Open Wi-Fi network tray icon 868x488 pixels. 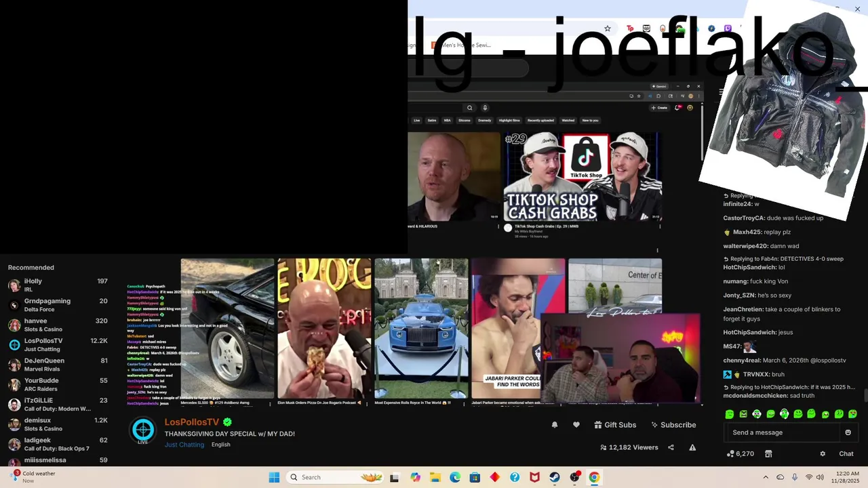[808, 477]
